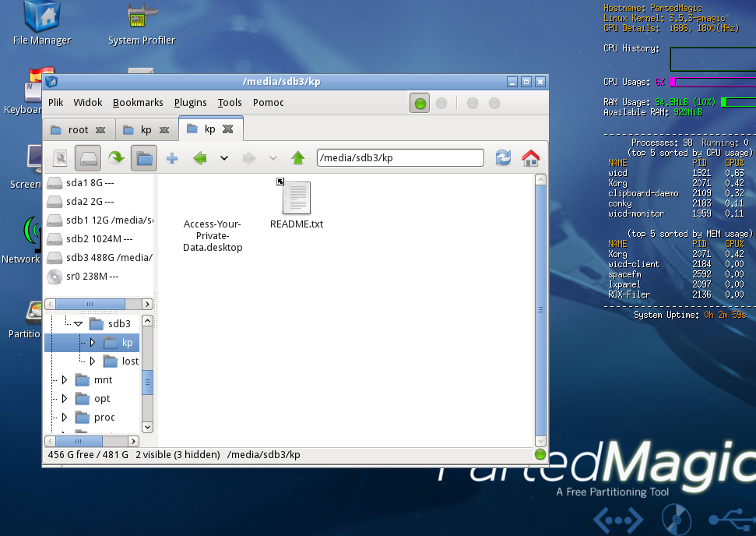This screenshot has height=536, width=756.
Task: Select device sdb2 1024M
Action: tap(100, 239)
